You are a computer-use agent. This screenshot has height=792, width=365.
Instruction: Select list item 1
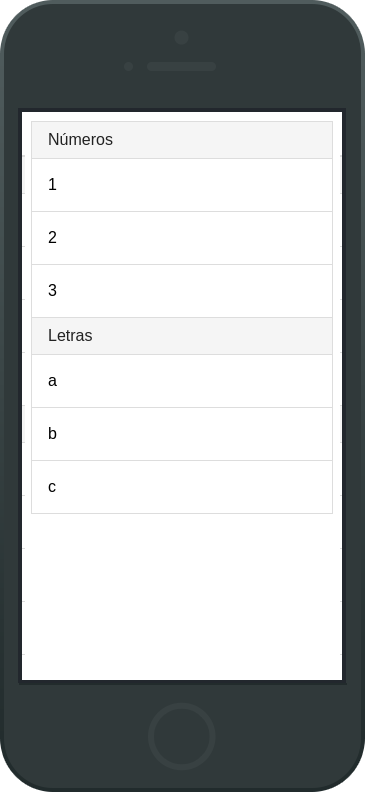tap(182, 185)
